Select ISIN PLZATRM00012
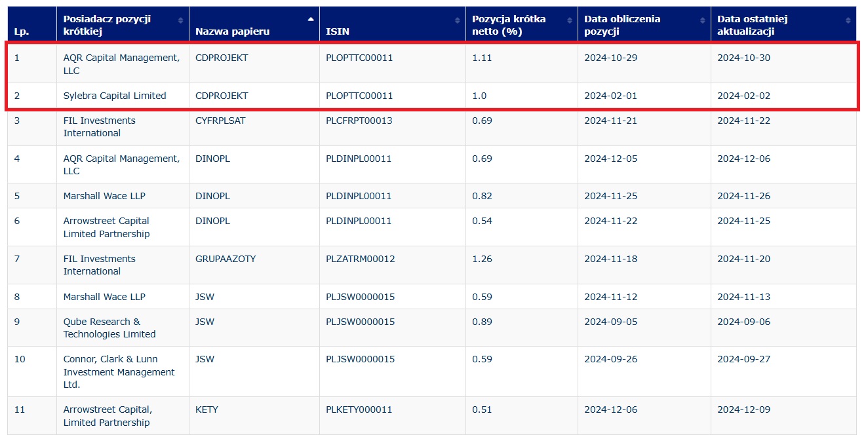Screen dimensions: 868x437 point(361,259)
